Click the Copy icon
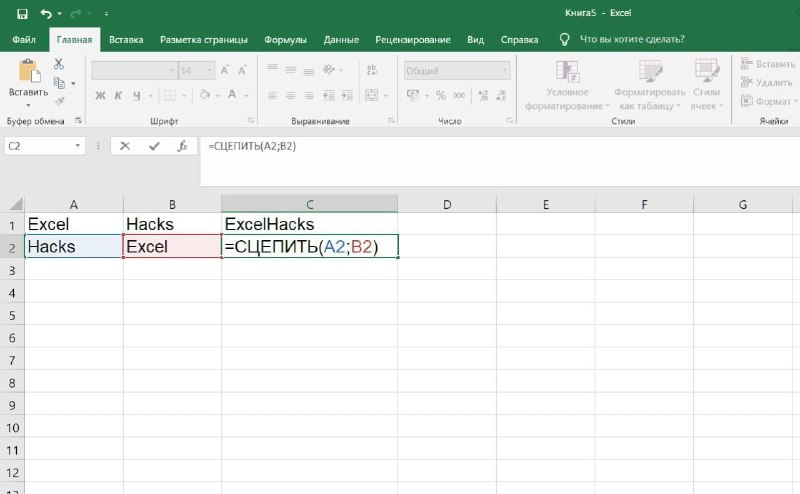Viewport: 800px width, 494px height. (x=59, y=83)
